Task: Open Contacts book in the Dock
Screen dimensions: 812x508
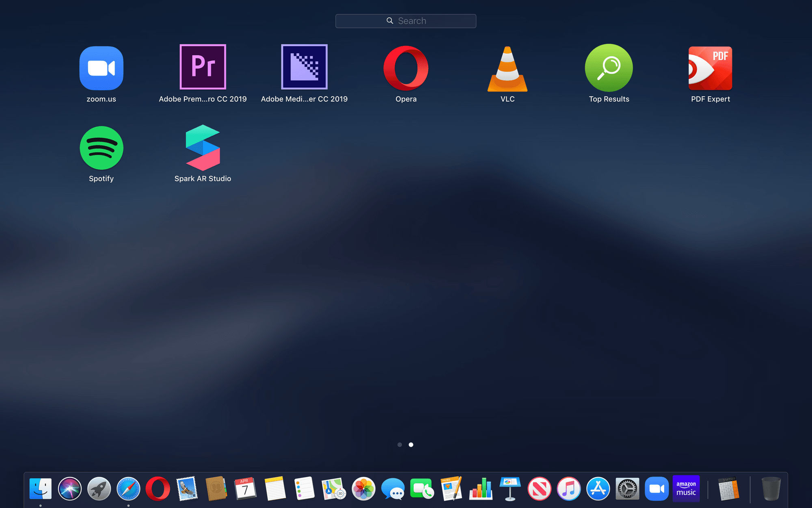Action: coord(216,488)
